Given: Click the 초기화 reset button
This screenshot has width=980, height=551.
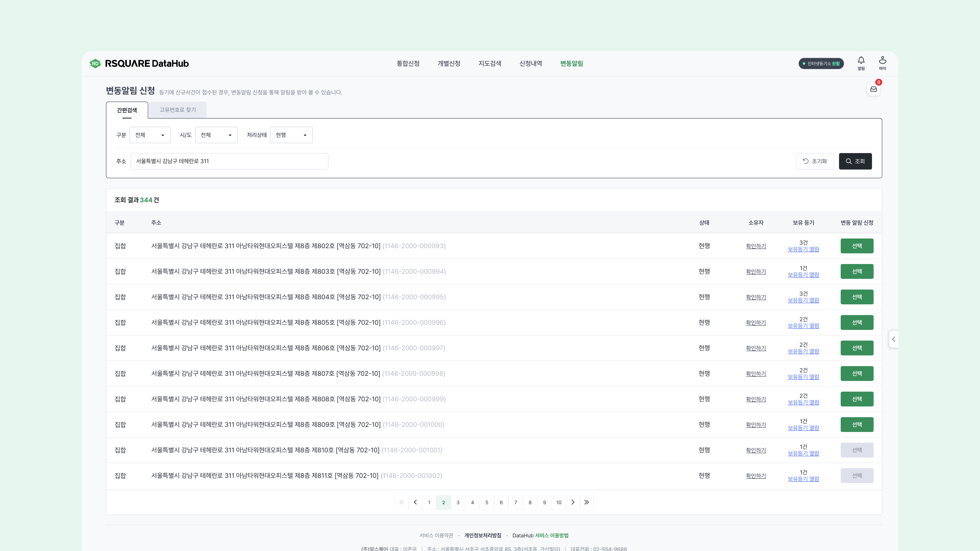Looking at the screenshot, I should click(x=815, y=161).
